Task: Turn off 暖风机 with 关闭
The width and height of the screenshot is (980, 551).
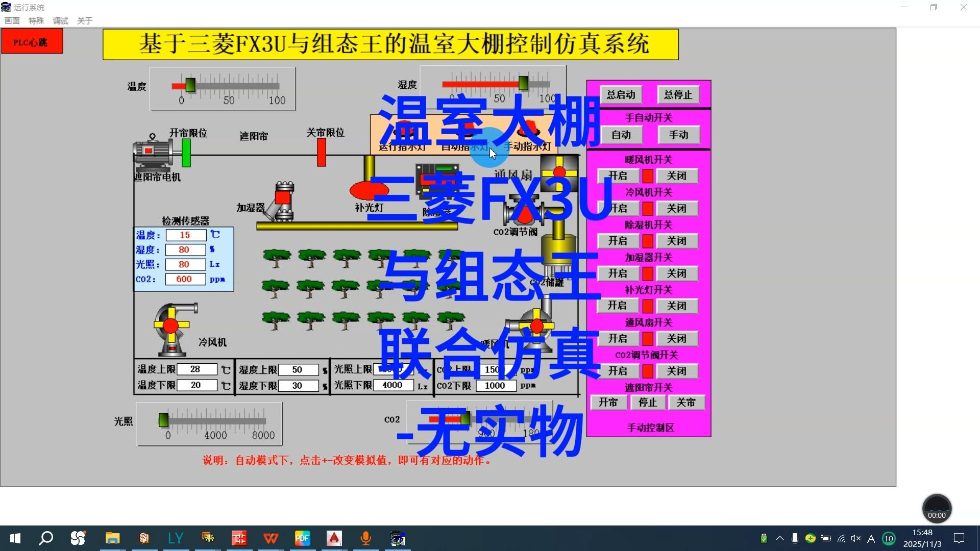Action: pos(676,176)
